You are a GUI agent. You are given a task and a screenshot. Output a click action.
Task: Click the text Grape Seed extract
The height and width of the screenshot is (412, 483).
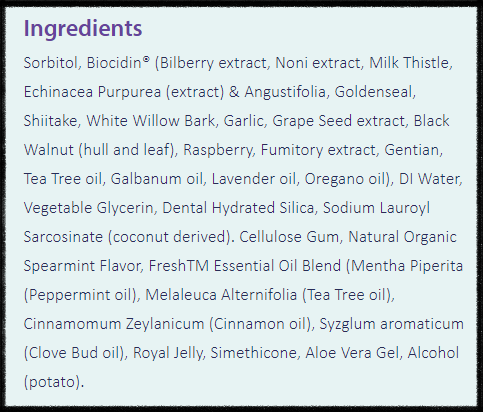(x=338, y=121)
